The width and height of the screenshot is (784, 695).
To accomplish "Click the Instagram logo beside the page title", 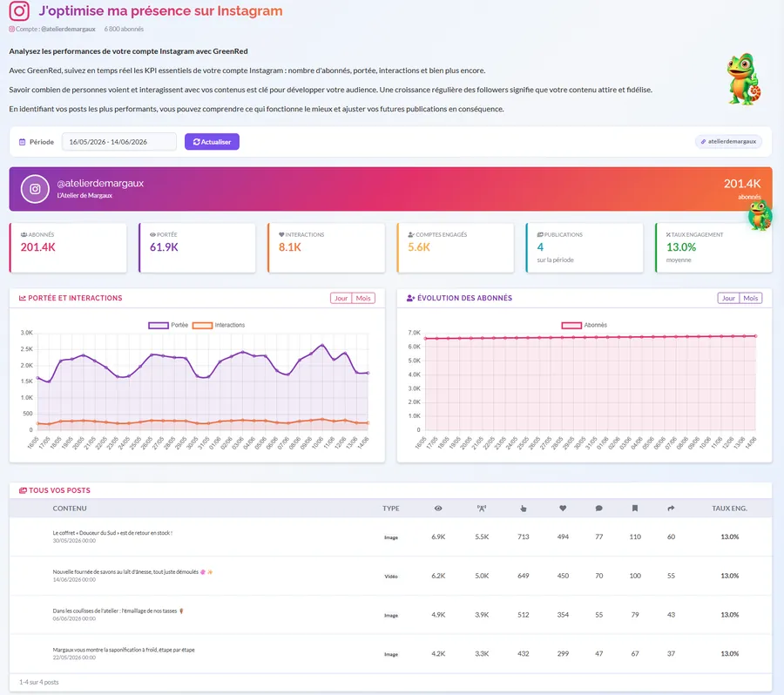I will click(19, 10).
